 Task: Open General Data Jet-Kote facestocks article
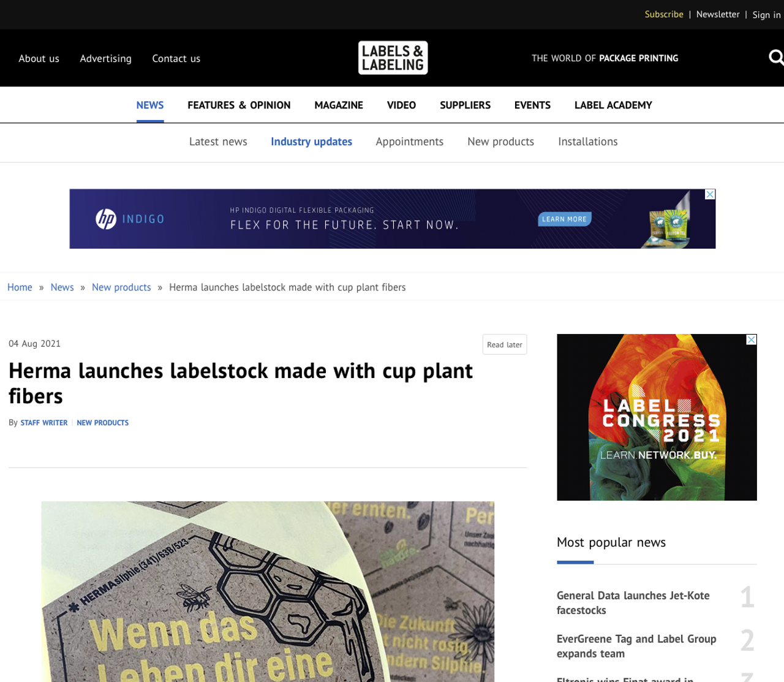[633, 602]
